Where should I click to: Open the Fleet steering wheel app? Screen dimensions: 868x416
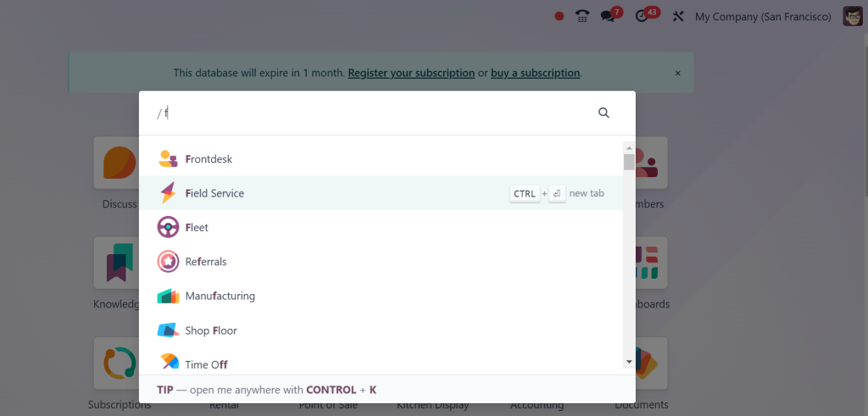tap(168, 227)
